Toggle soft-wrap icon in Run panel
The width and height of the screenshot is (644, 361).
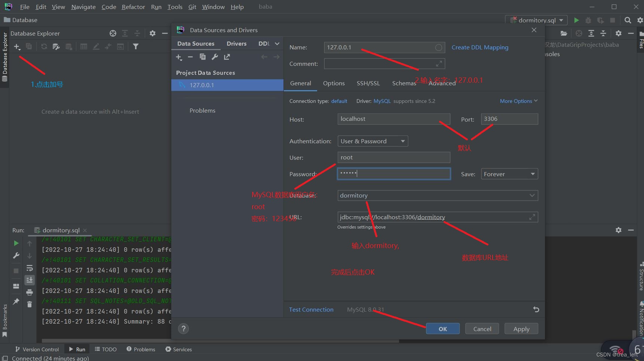pyautogui.click(x=30, y=268)
